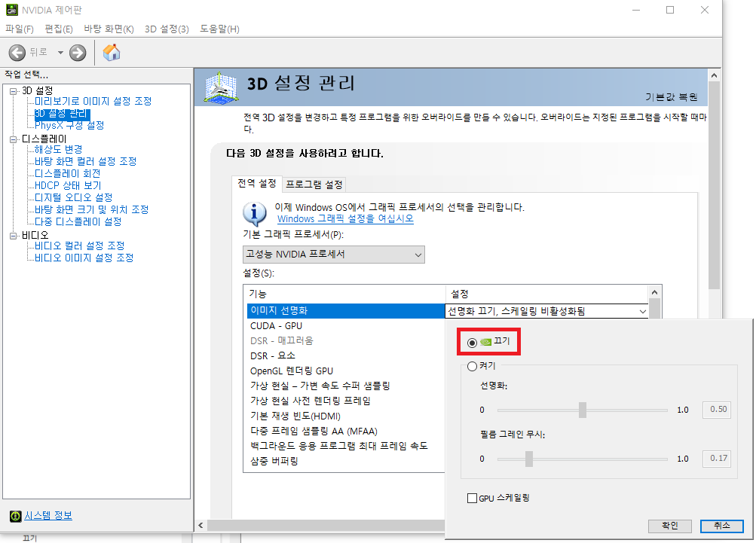Open the Windows 그래픽 설정을 여십시오 link
The width and height of the screenshot is (756, 543).
click(345, 218)
